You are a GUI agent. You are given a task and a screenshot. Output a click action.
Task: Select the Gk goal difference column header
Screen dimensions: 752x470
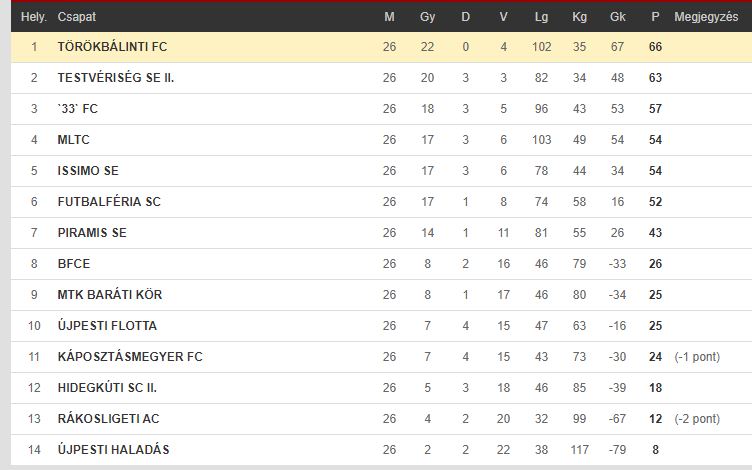click(617, 17)
